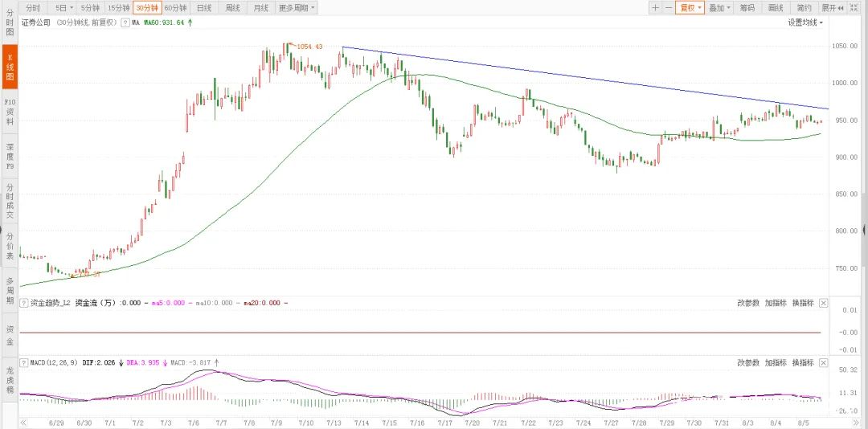
Task: Open 分时成交 in left sidebar
Action: [10, 201]
